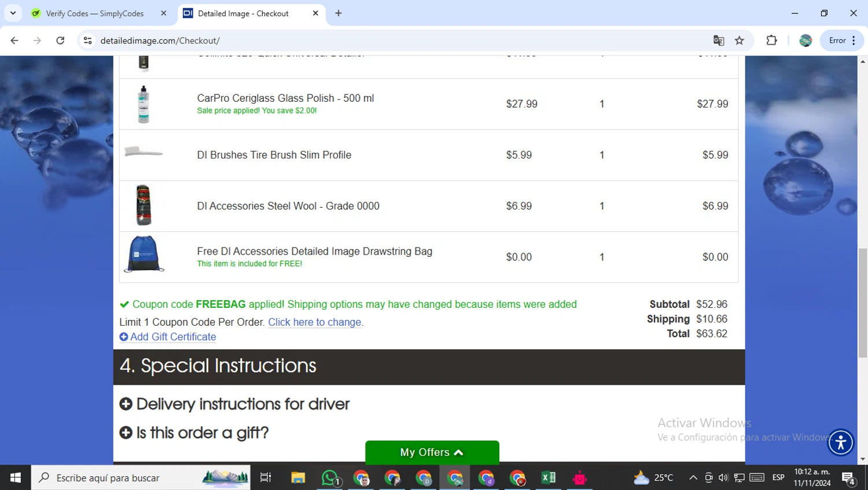
Task: Open the Add Gift Certificate link
Action: 168,337
